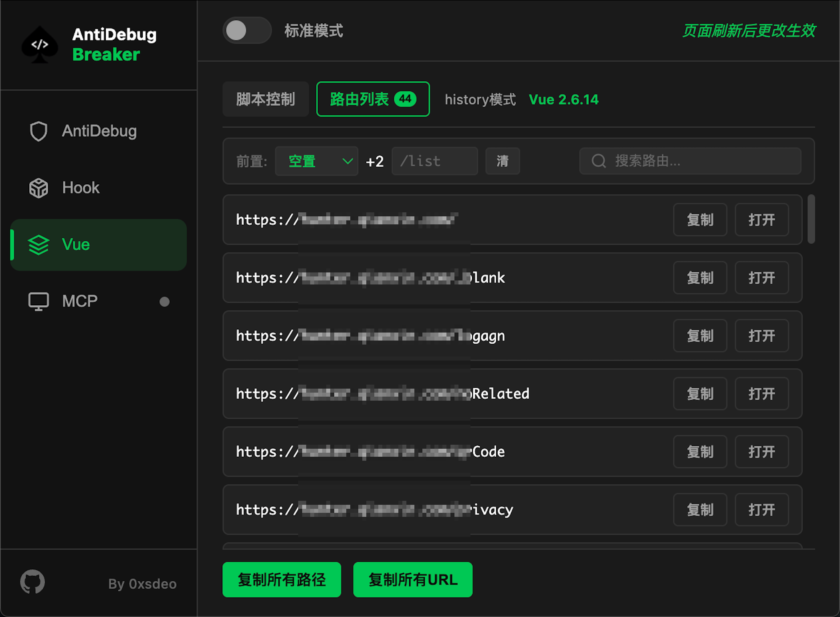
Task: Click the Vue 2.6.14 version label
Action: [x=563, y=99]
